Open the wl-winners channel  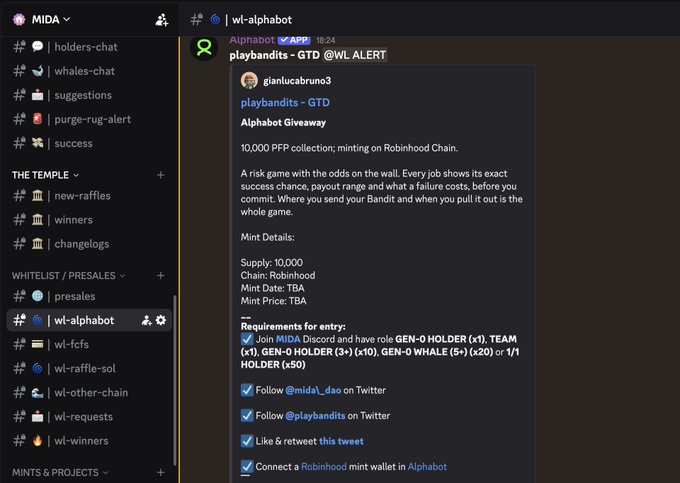pos(89,441)
